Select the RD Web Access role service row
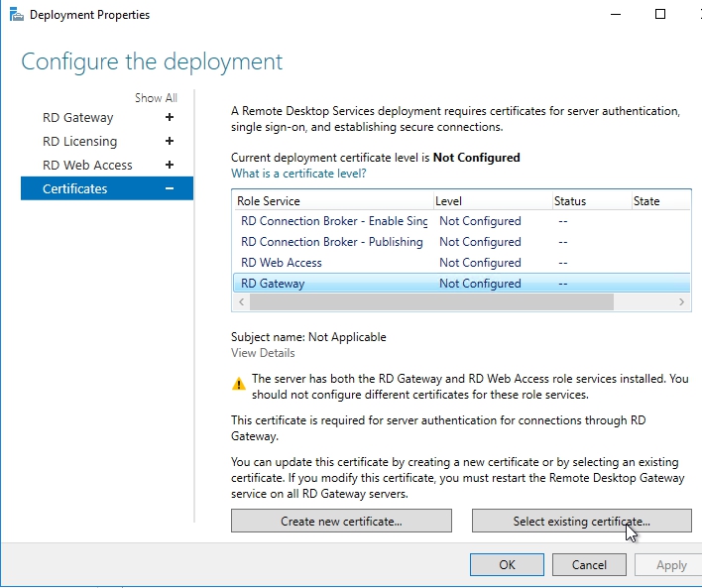Image resolution: width=702 pixels, height=588 pixels. 282,263
